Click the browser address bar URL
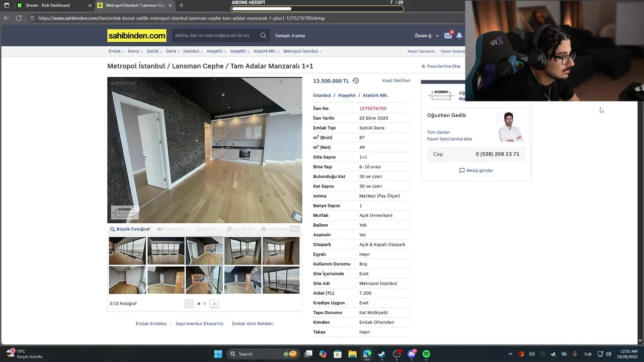 tap(182, 18)
